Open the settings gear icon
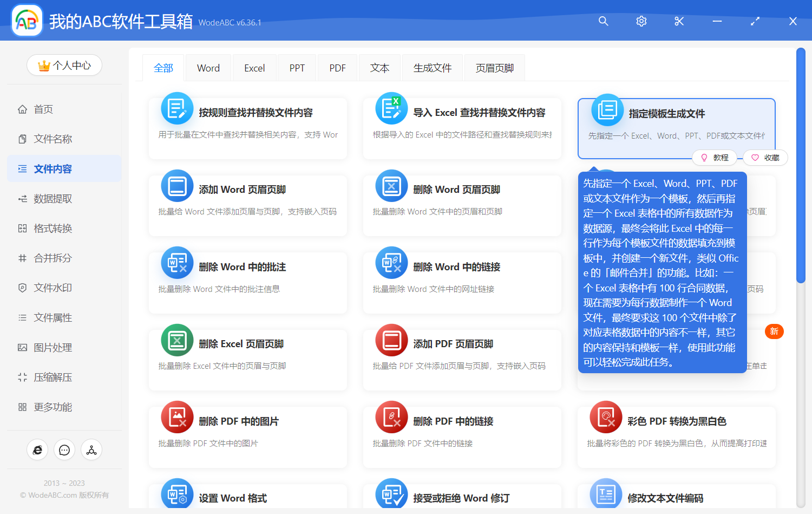Screen dimensions: 812x514 point(641,21)
